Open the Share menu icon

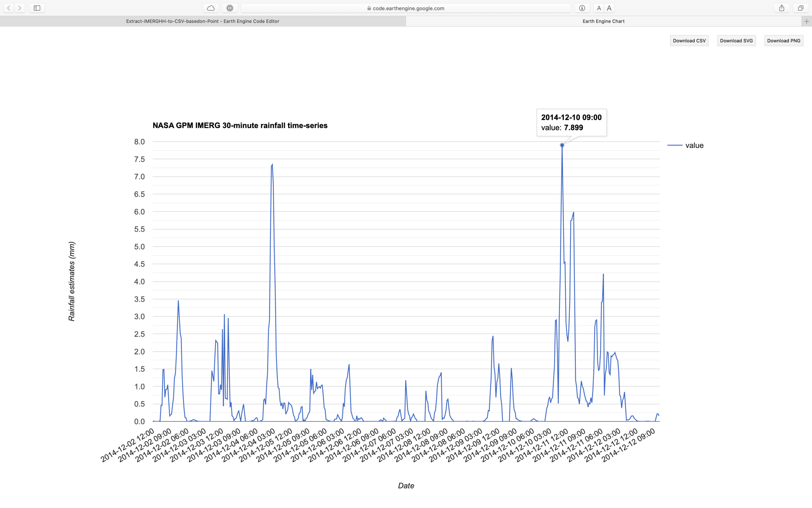click(x=782, y=8)
